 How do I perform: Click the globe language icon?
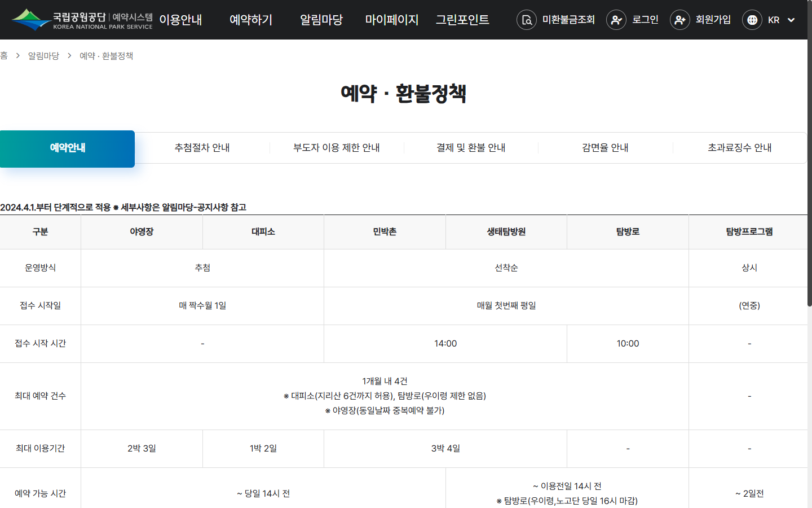752,20
